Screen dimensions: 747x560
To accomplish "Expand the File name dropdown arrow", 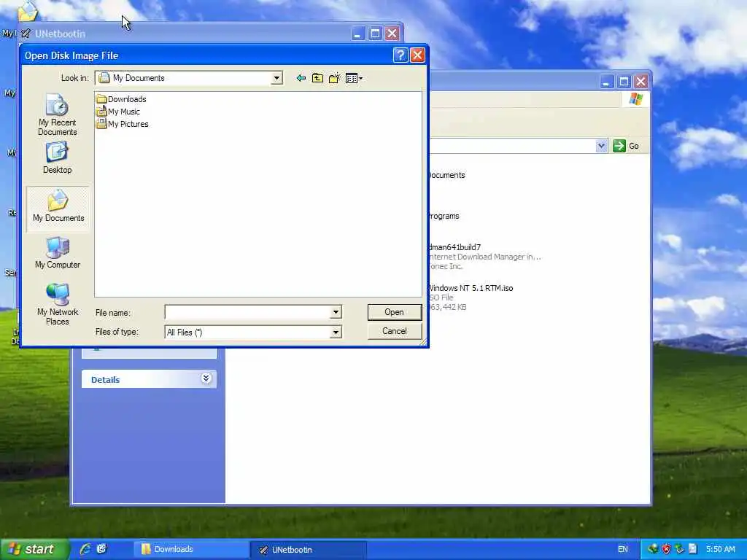I will coord(336,312).
